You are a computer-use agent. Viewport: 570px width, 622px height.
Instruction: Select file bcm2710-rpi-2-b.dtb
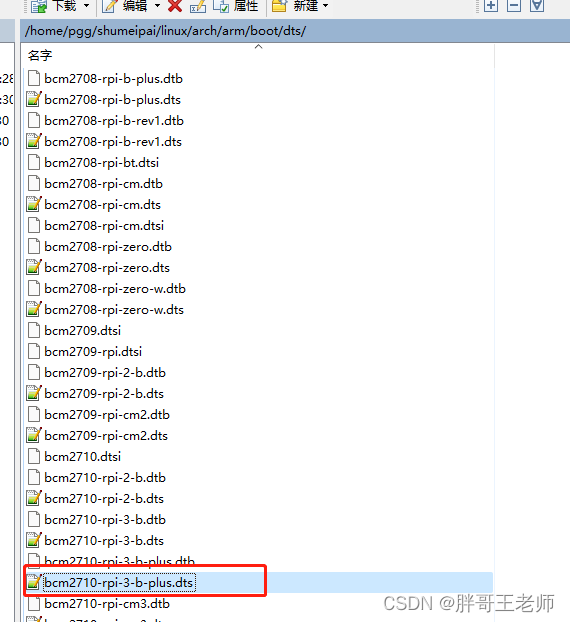96,478
